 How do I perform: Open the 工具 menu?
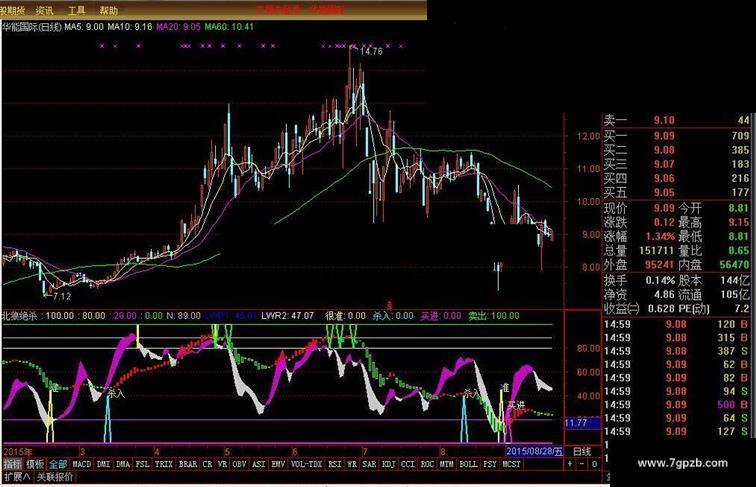pyautogui.click(x=76, y=10)
